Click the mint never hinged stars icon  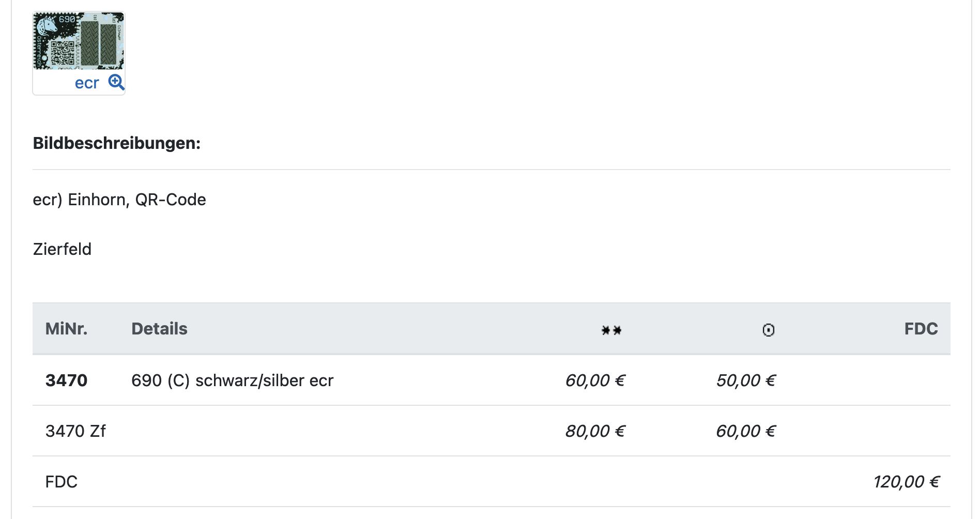611,330
